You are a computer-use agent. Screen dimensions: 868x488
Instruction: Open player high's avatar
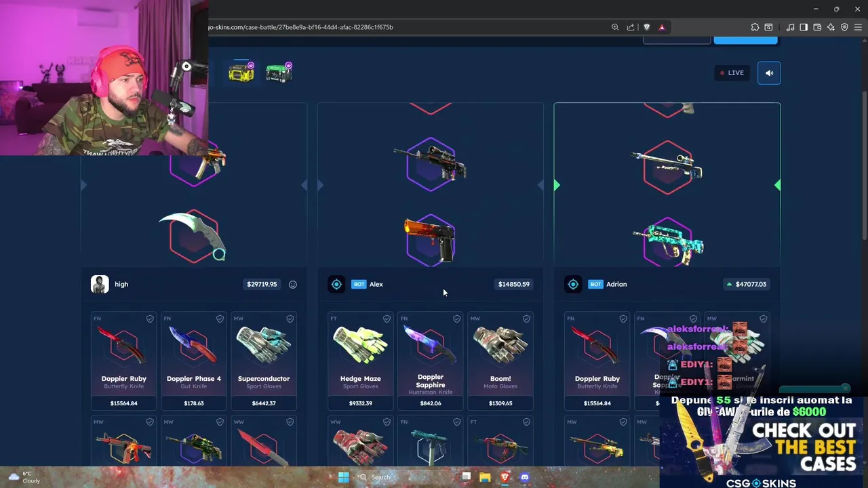click(x=100, y=284)
